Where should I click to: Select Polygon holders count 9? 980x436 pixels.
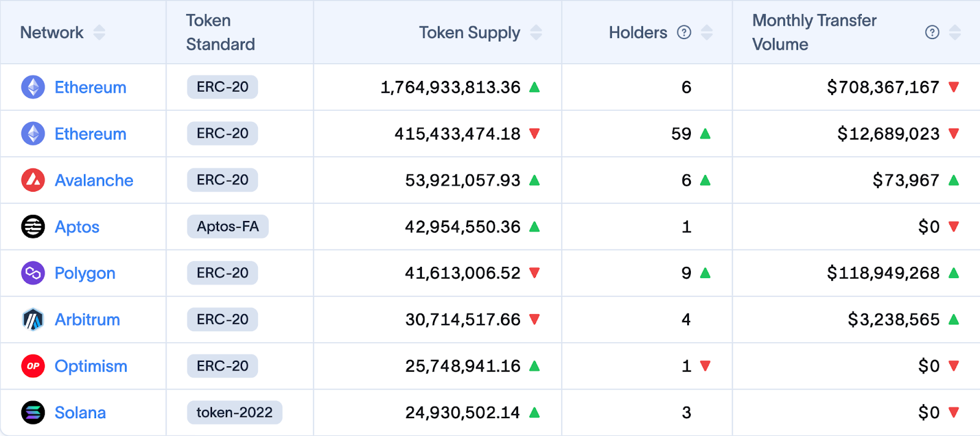687,273
